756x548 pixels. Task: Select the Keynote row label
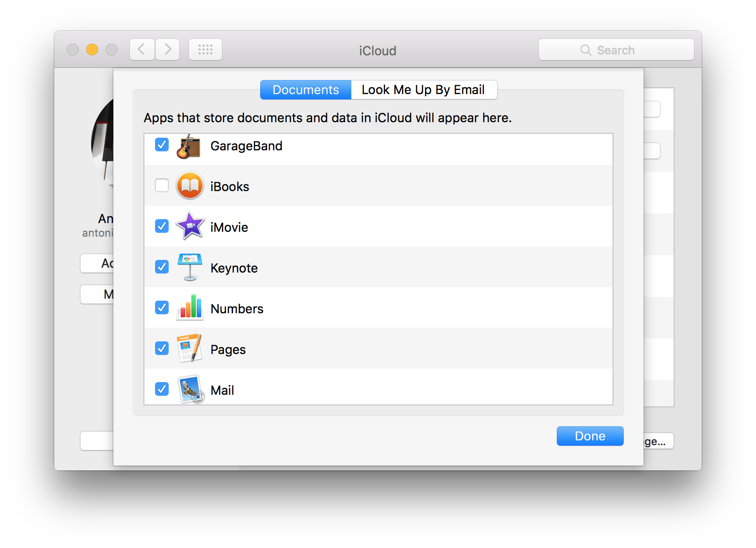(x=234, y=268)
